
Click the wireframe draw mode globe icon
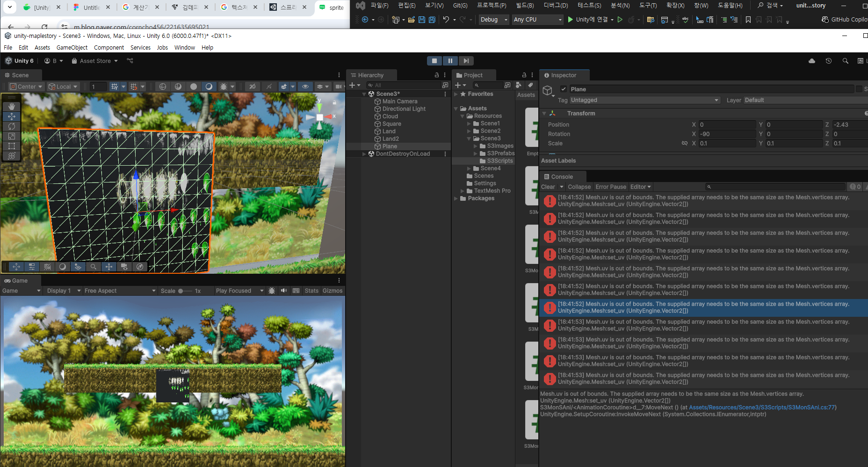(x=162, y=87)
